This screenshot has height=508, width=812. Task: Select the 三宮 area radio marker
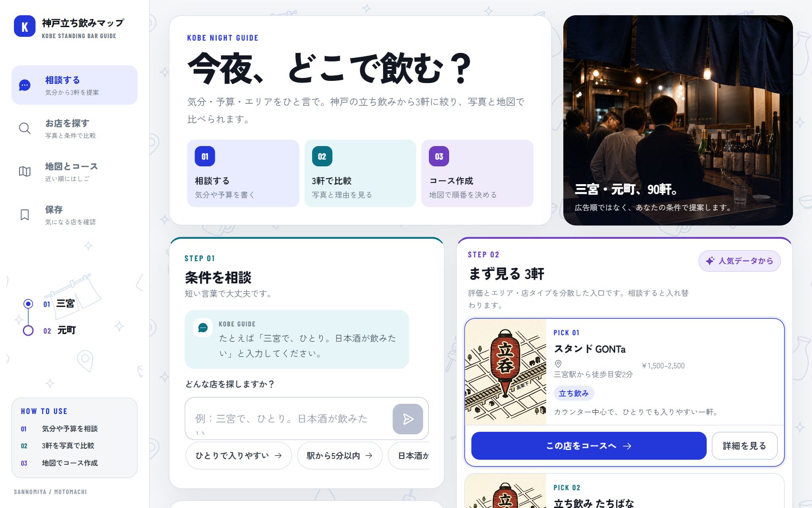coord(28,304)
